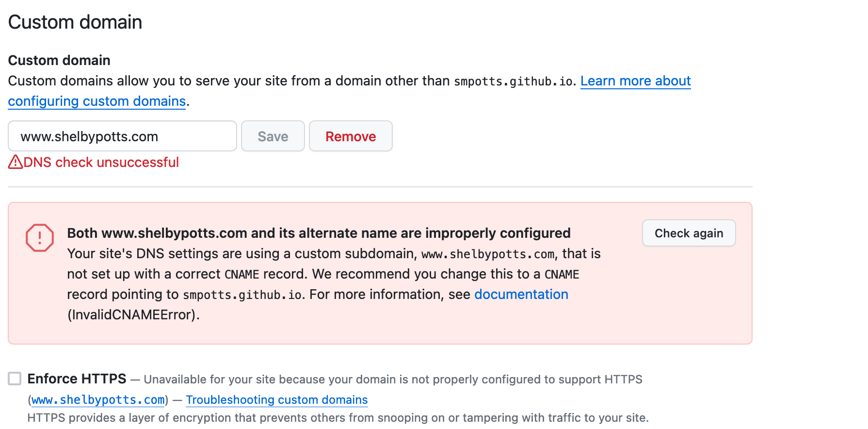Screen dimensions: 868x429
Task: Click the red Remove button
Action: [351, 136]
